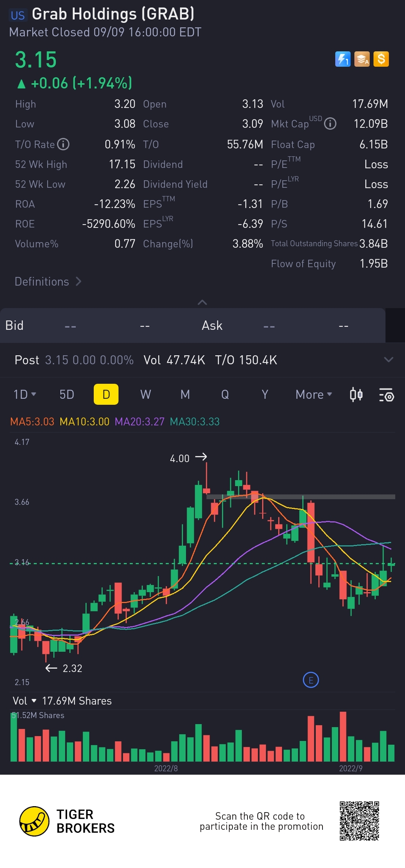
Task: Open the 1D interval dropdown
Action: (x=25, y=394)
